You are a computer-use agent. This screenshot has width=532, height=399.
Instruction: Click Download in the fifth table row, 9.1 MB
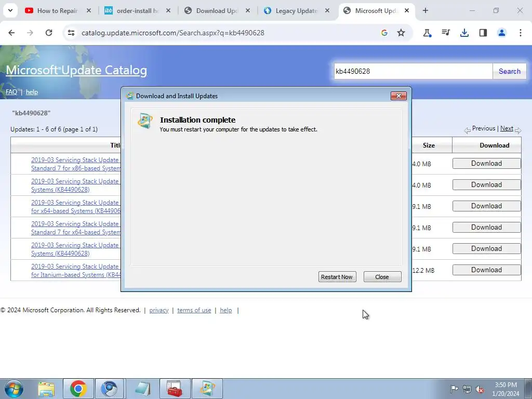click(486, 248)
